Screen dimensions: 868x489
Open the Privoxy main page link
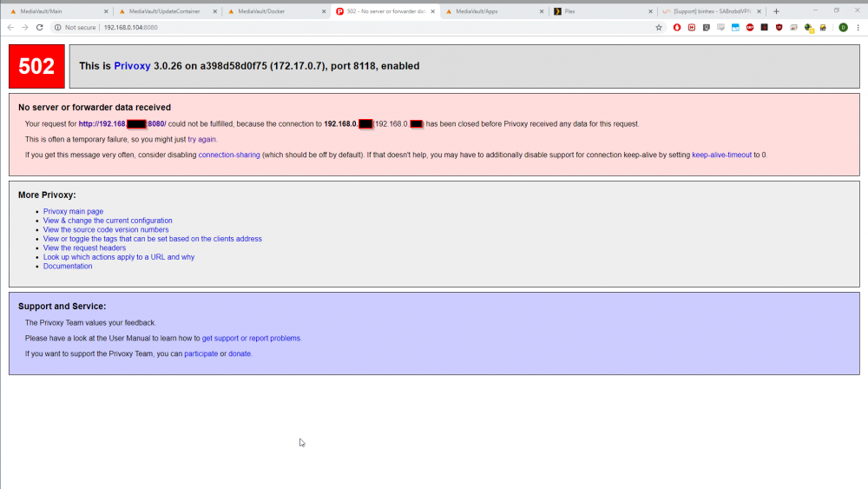coord(73,212)
